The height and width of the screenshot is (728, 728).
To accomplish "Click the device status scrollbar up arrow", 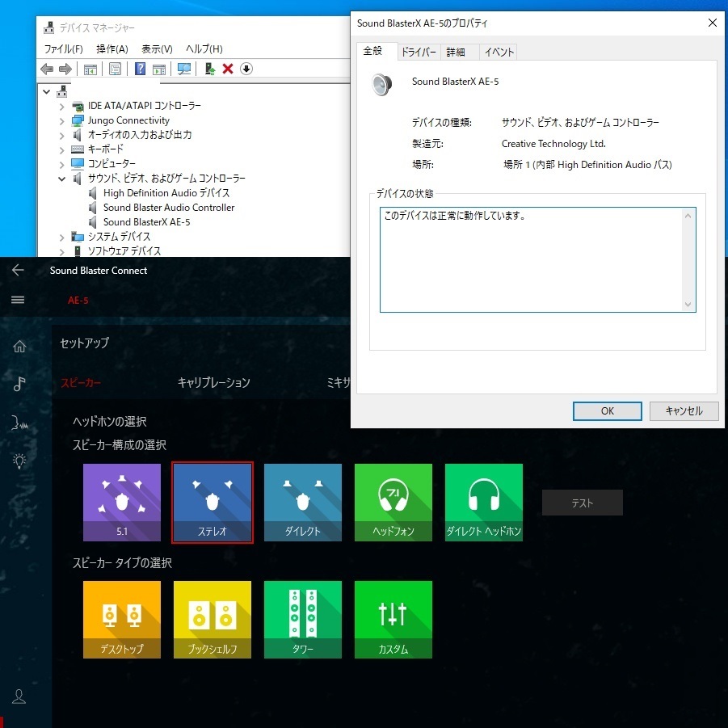I will tap(688, 216).
